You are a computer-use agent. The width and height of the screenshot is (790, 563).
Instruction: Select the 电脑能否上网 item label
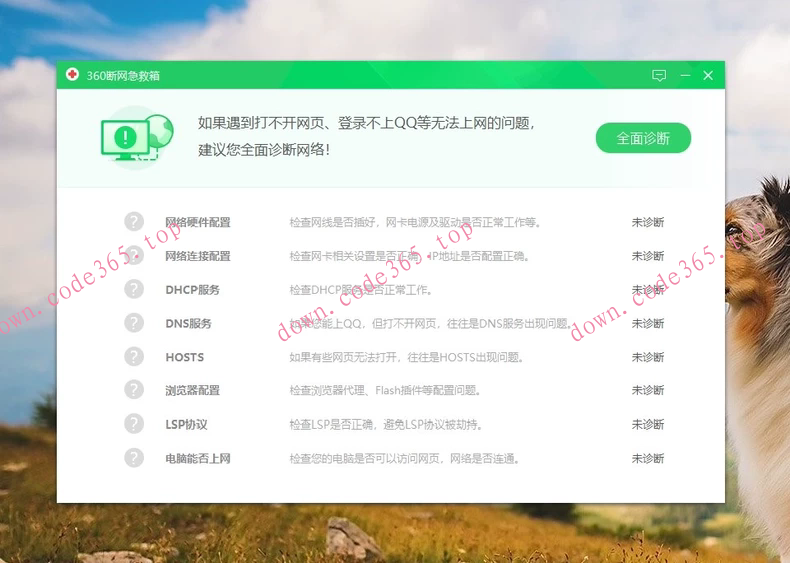[198, 458]
